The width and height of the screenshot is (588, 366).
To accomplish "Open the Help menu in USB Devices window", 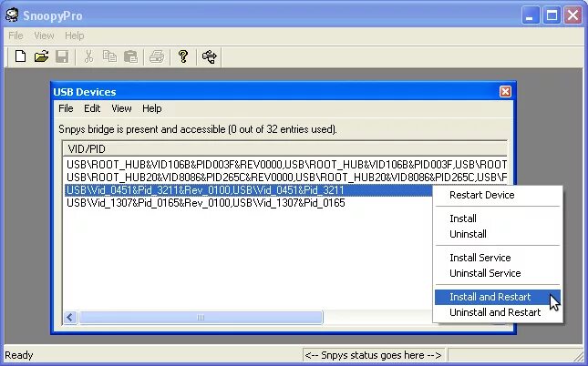I will 152,108.
